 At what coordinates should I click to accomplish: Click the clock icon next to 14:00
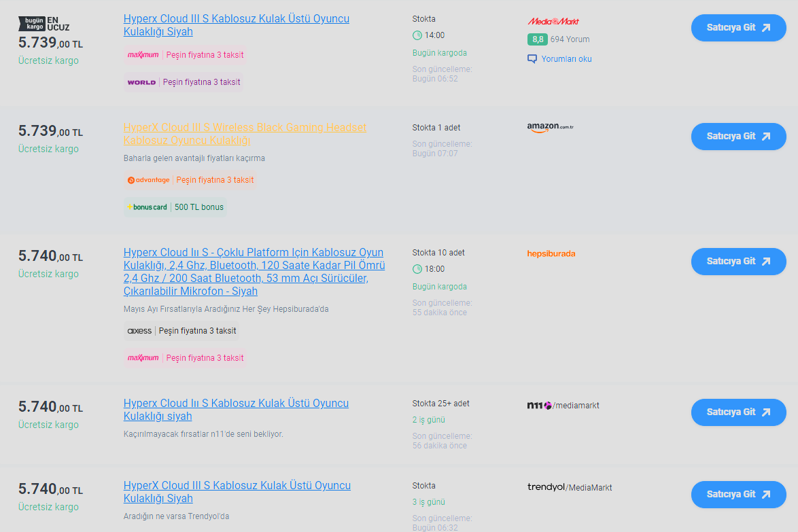pyautogui.click(x=417, y=35)
